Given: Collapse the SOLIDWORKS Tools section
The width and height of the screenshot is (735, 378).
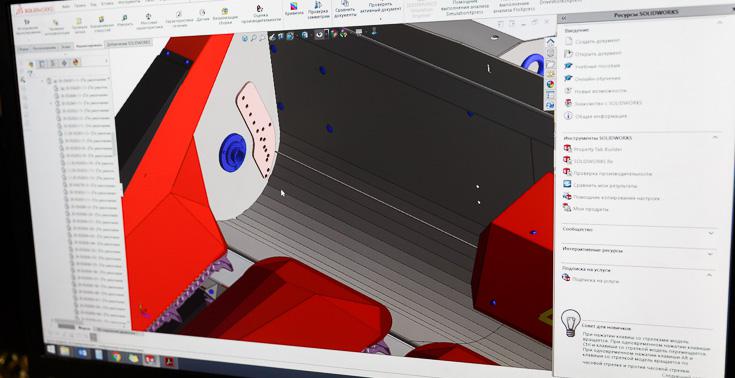Looking at the screenshot, I should [x=715, y=137].
